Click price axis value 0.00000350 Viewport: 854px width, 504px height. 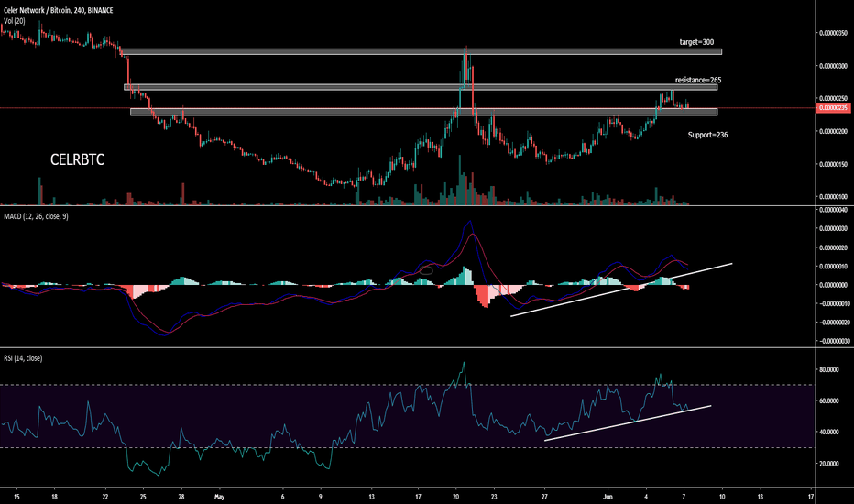pyautogui.click(x=834, y=33)
